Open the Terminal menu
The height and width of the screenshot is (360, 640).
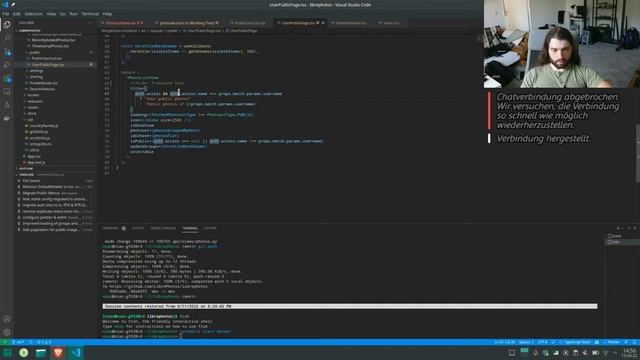90,14
